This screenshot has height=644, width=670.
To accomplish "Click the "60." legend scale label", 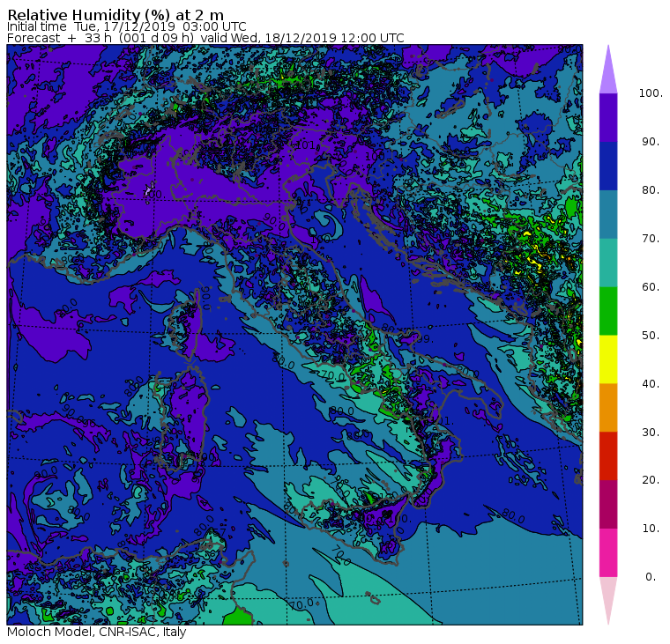I will 651,286.
